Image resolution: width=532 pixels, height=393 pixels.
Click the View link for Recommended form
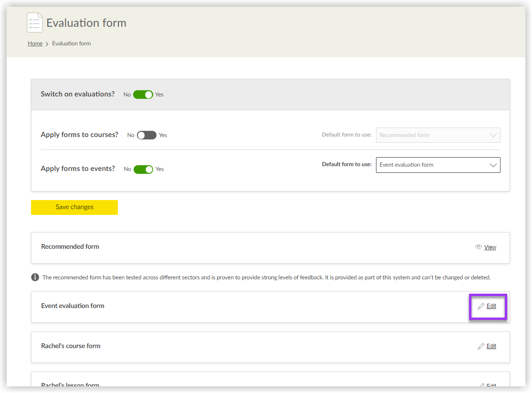click(x=490, y=247)
